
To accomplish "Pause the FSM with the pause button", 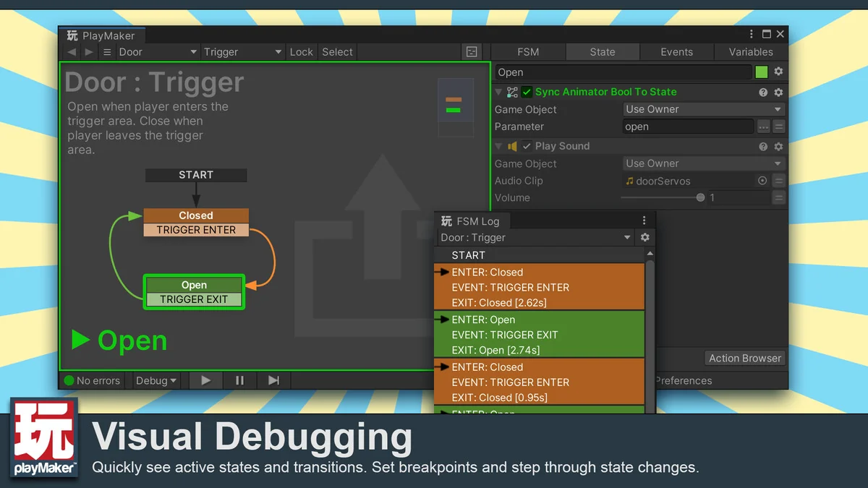I will click(239, 380).
